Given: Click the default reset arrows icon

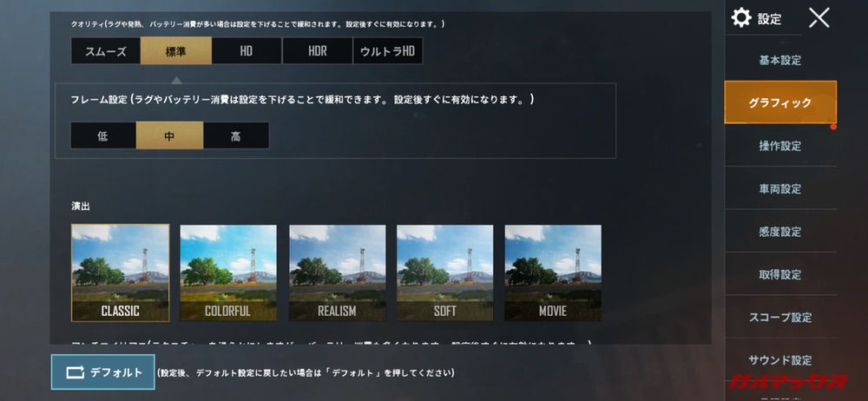Looking at the screenshot, I should [74, 372].
